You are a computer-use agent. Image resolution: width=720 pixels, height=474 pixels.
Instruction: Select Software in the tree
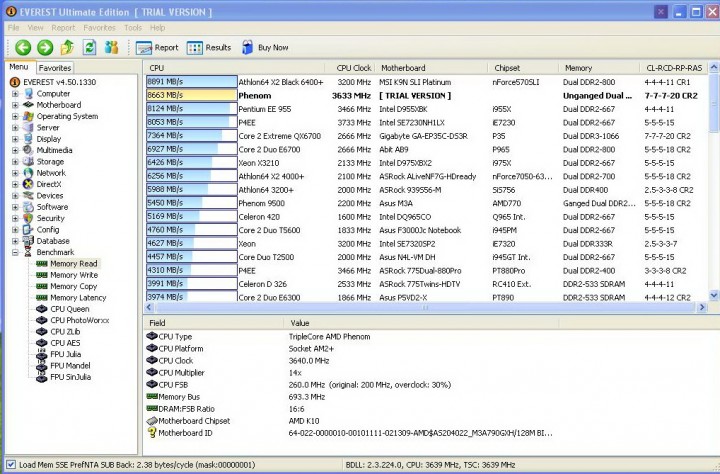[52, 207]
